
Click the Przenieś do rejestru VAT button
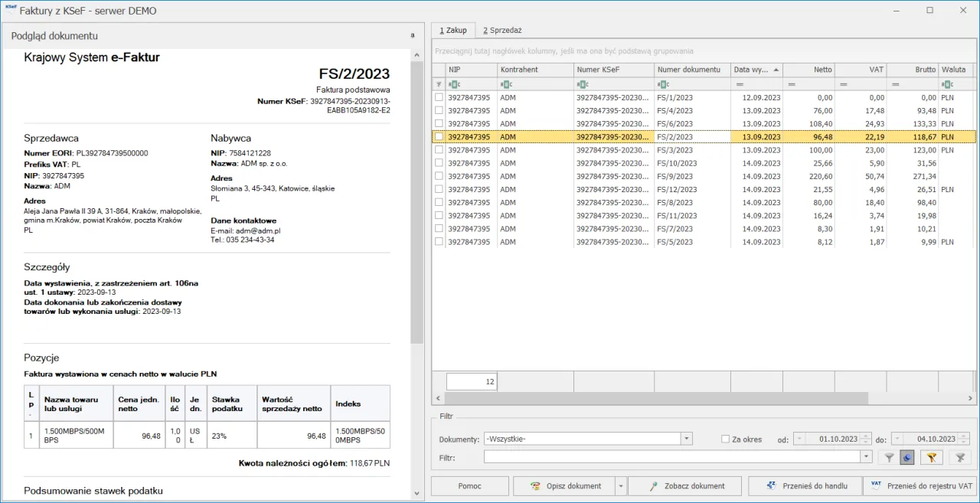coord(921,486)
